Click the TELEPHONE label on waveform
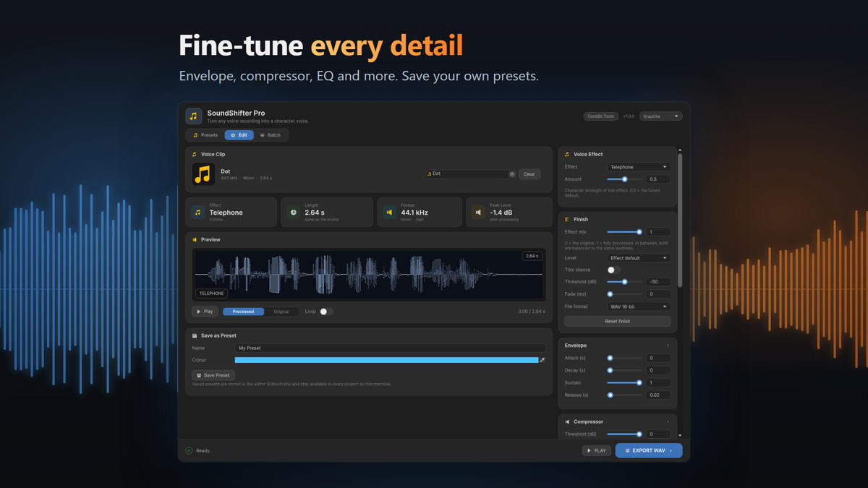This screenshot has height=488, width=868. pyautogui.click(x=211, y=294)
